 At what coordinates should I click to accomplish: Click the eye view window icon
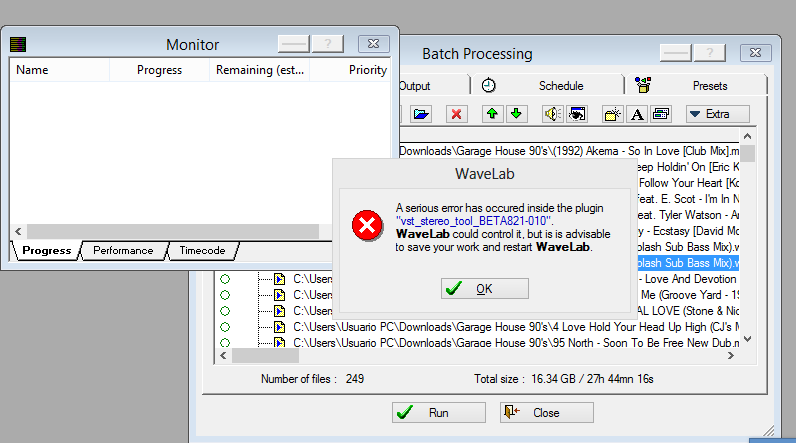577,114
